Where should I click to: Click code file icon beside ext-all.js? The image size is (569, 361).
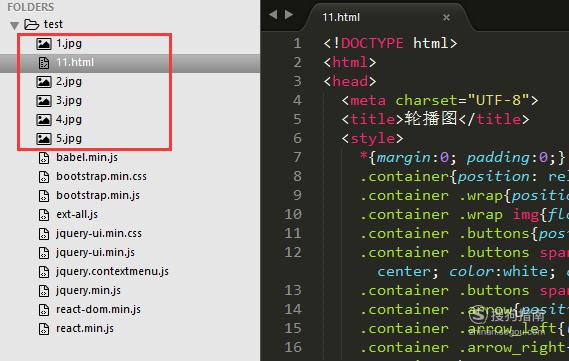tap(44, 215)
